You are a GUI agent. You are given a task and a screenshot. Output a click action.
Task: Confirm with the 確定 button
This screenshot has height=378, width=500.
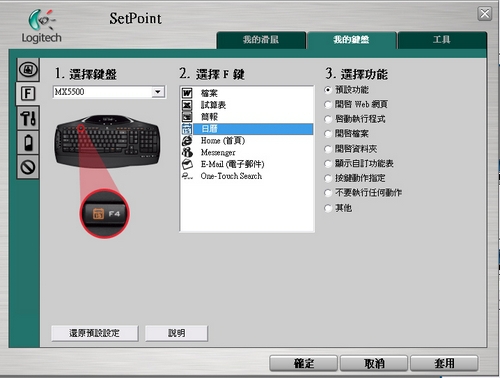tap(303, 363)
